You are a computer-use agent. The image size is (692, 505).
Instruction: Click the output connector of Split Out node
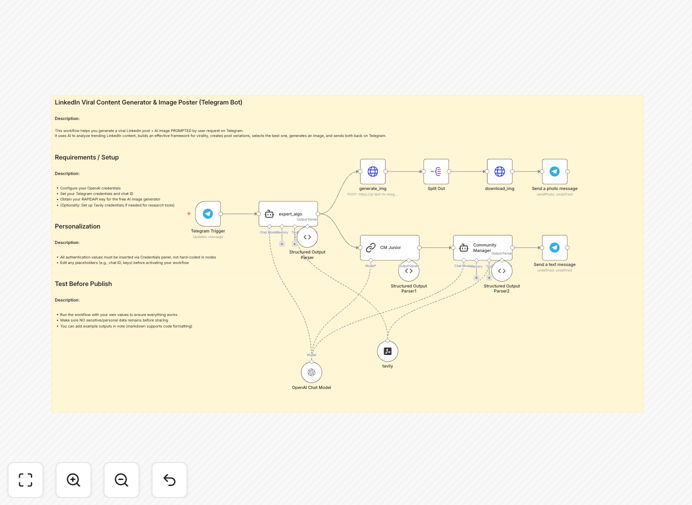point(449,172)
